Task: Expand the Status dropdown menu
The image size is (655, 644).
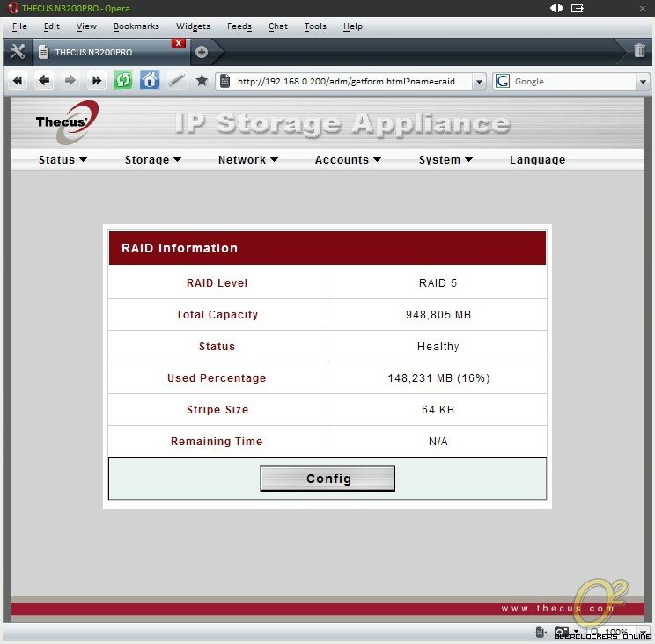Action: pyautogui.click(x=63, y=160)
